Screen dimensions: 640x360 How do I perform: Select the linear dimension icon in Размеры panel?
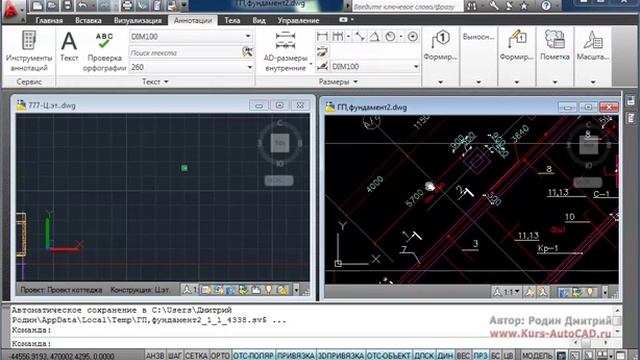tap(322, 37)
